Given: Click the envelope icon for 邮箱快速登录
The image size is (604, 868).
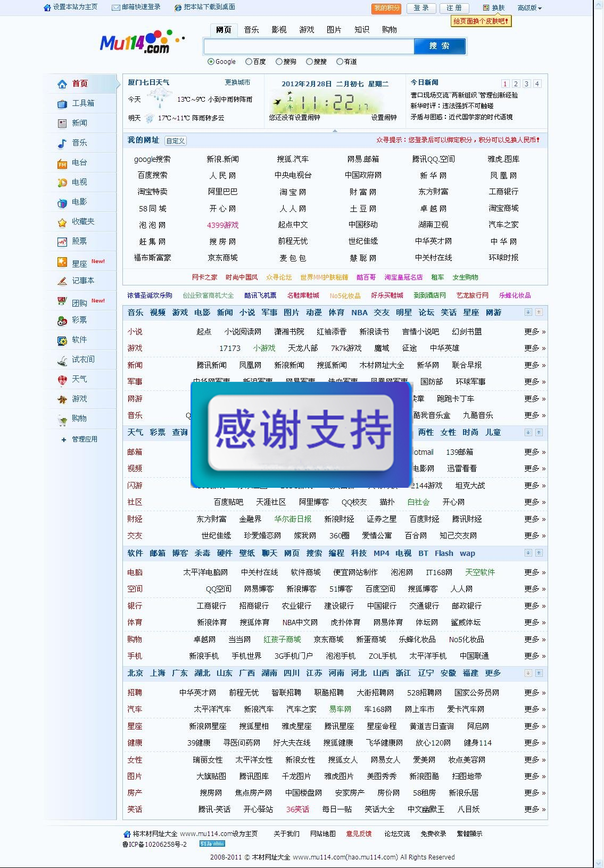Looking at the screenshot, I should click(x=115, y=7).
